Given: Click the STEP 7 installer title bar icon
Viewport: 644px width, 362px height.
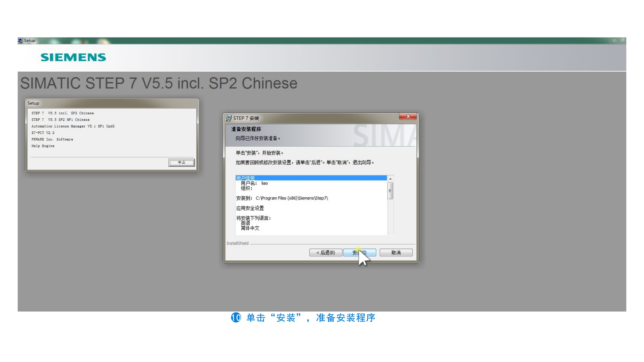Looking at the screenshot, I should point(229,118).
